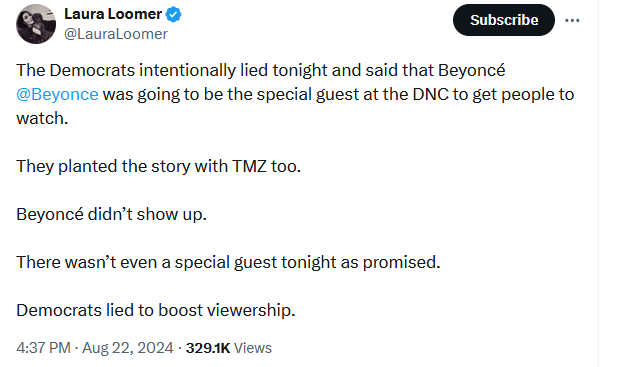Open Laura Loomer's profile avatar picture

coord(36,24)
